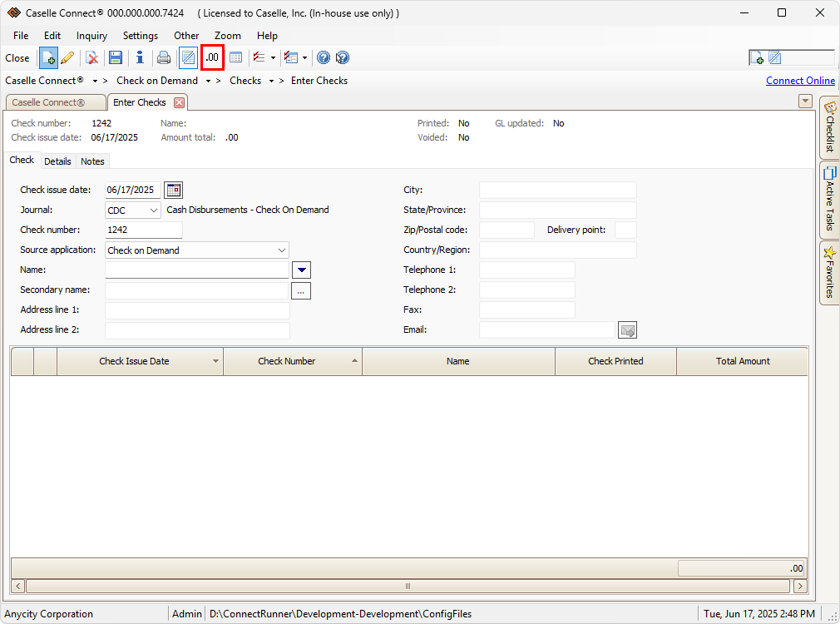Click the horizontal scrollbar under the grid
Image resolution: width=840 pixels, height=624 pixels.
[x=408, y=587]
